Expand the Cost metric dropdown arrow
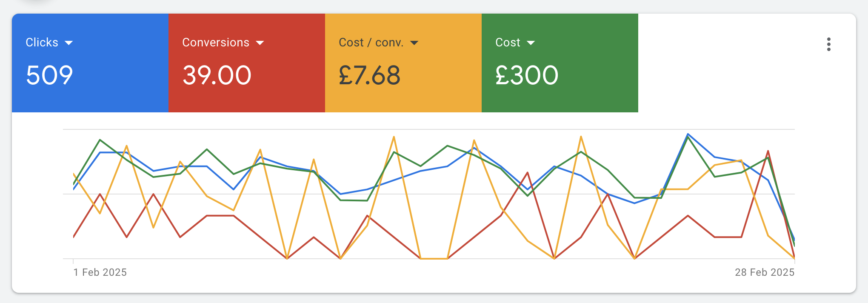The height and width of the screenshot is (303, 868). 531,43
